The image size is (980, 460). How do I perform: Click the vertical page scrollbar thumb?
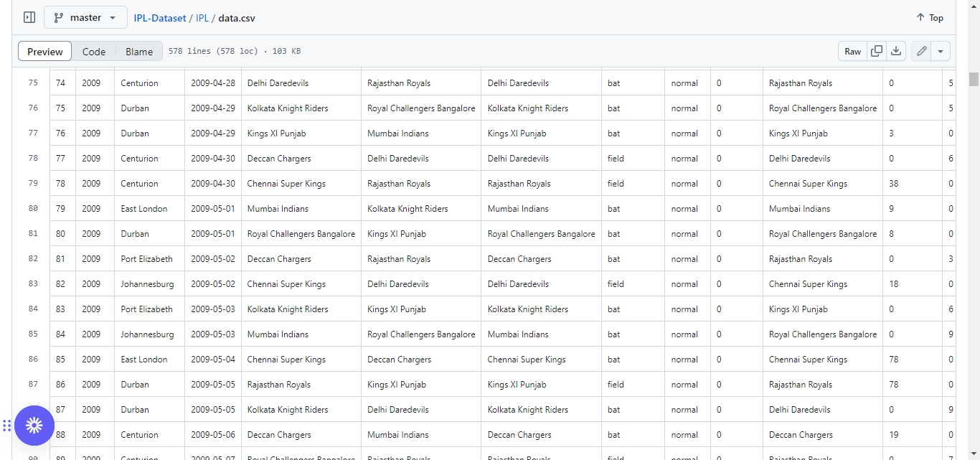(x=974, y=79)
